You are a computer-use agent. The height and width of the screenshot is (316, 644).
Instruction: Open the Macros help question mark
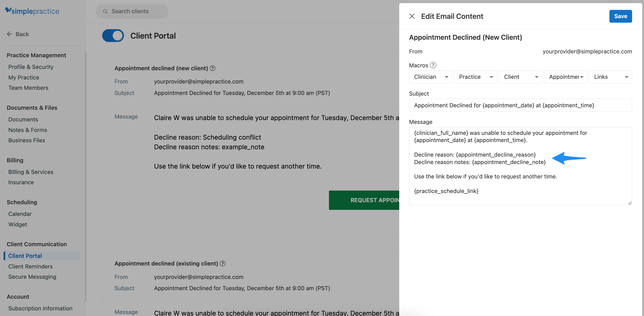[x=433, y=65]
